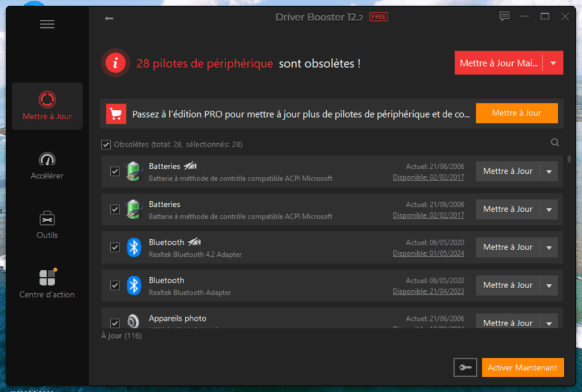Click the shopping cart PRO edition icon

117,114
